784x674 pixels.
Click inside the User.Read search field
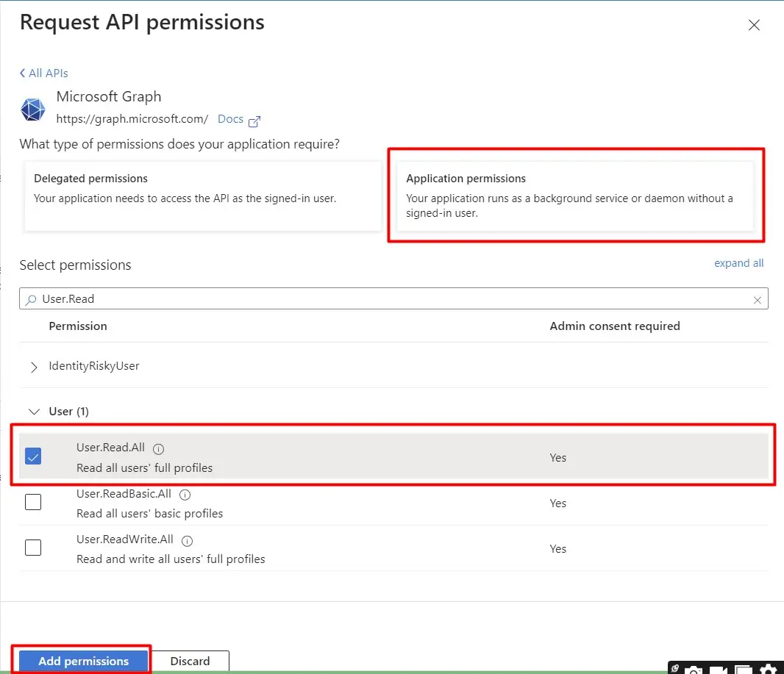pos(294,298)
